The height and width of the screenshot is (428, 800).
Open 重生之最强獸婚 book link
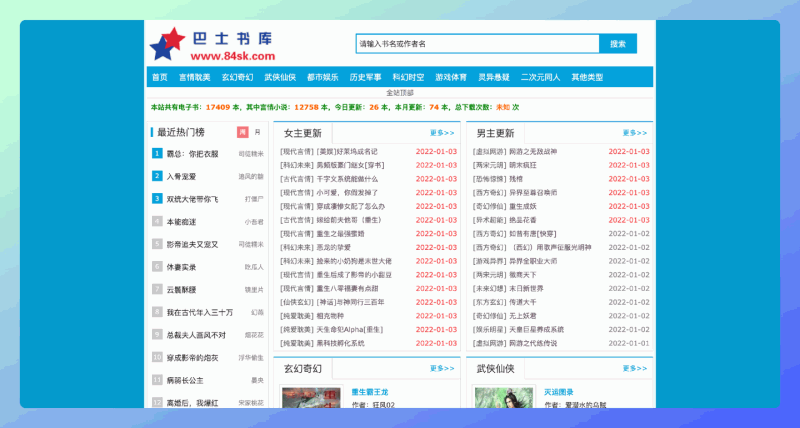[x=340, y=234]
